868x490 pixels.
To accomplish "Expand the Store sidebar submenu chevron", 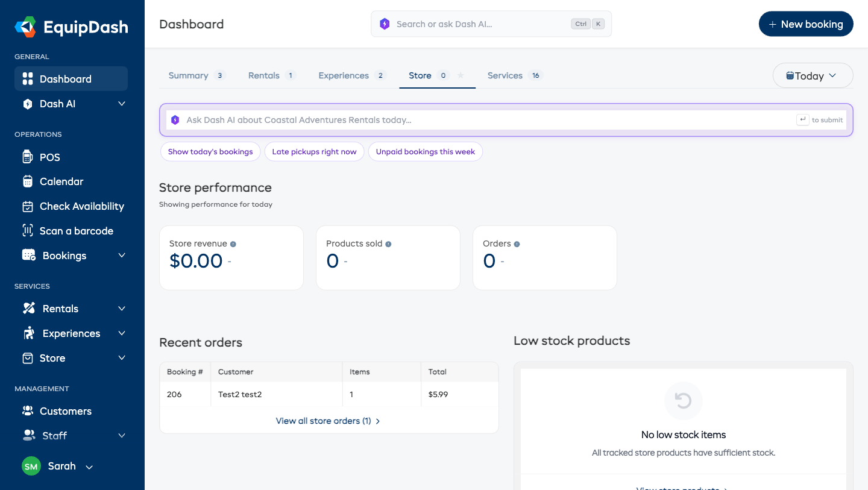I will [x=122, y=358].
